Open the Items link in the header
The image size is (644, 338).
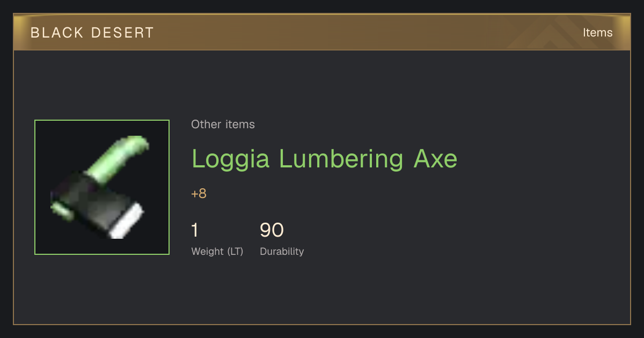point(597,33)
